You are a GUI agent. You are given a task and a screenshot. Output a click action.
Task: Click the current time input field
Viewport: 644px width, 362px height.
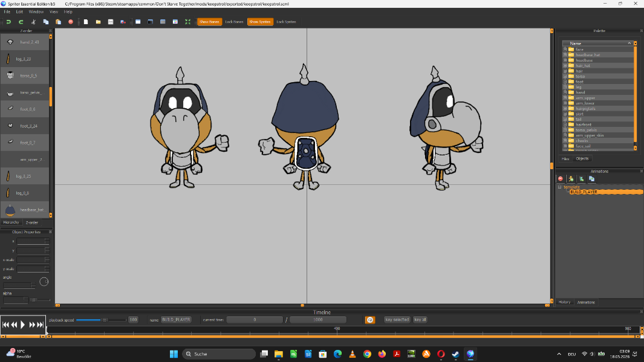[255, 320]
